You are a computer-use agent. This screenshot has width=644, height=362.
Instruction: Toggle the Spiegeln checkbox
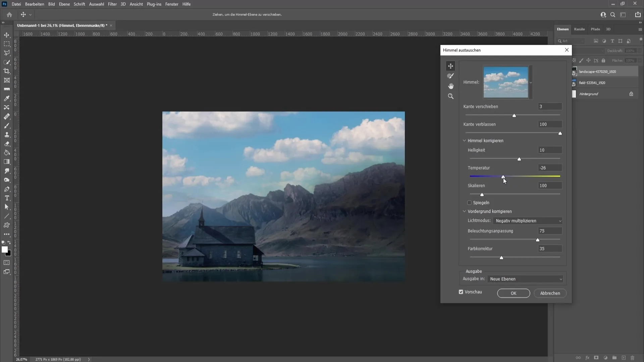469,203
